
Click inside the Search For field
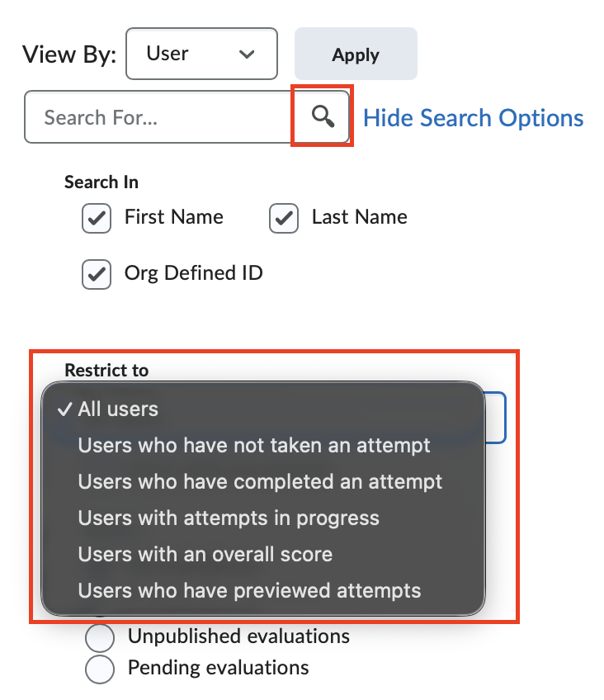click(157, 116)
